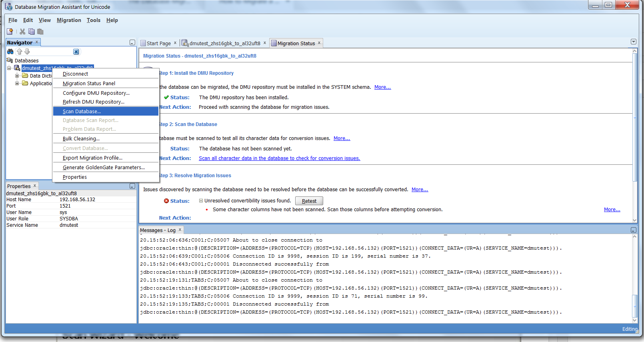
Task: Click the Port value 1521
Action: click(x=65, y=206)
